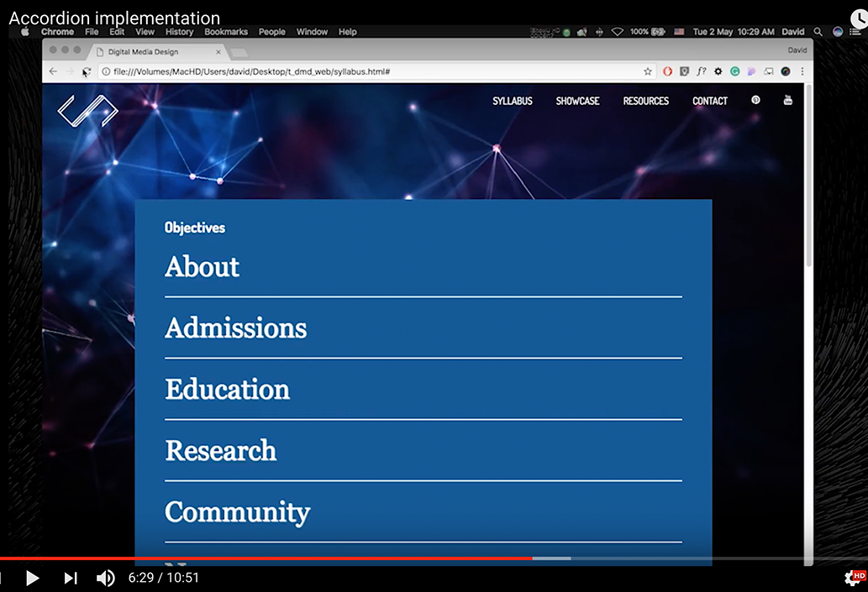Click the Opera extension icon

(x=668, y=72)
